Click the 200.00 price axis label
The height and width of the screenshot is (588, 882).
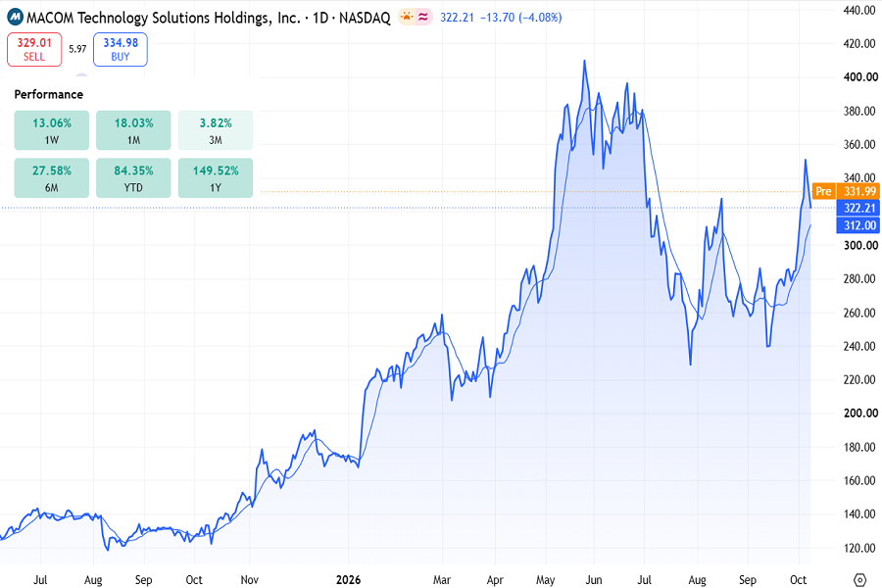click(860, 413)
